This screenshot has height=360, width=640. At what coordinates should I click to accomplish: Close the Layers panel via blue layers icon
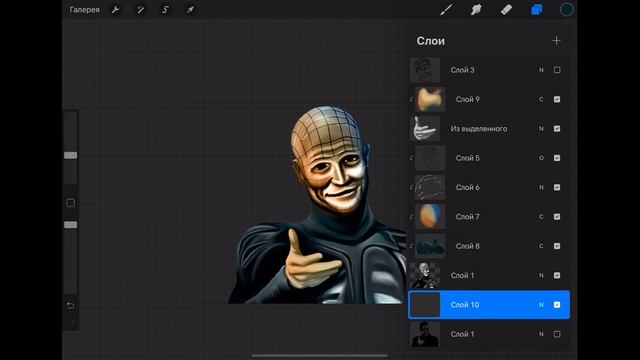536,9
